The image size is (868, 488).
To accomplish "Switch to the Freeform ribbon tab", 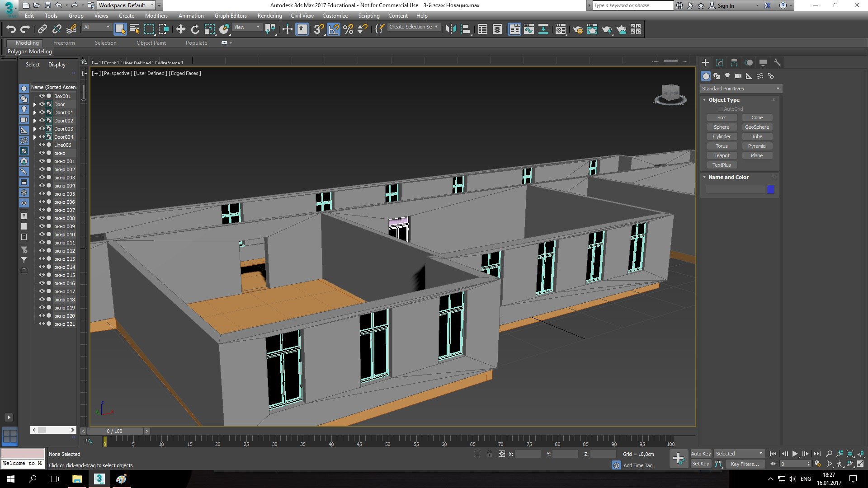I will click(x=64, y=43).
